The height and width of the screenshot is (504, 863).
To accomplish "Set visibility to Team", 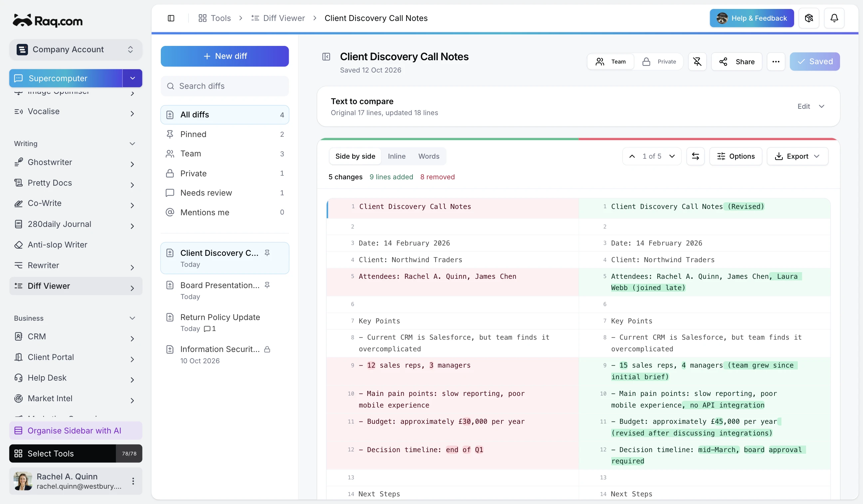I will 611,62.
